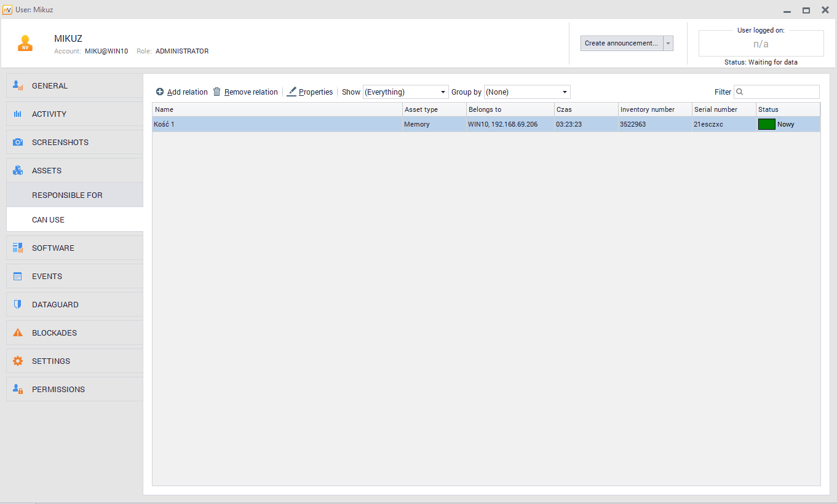Click the Add relation button
837x504 pixels.
pos(181,92)
